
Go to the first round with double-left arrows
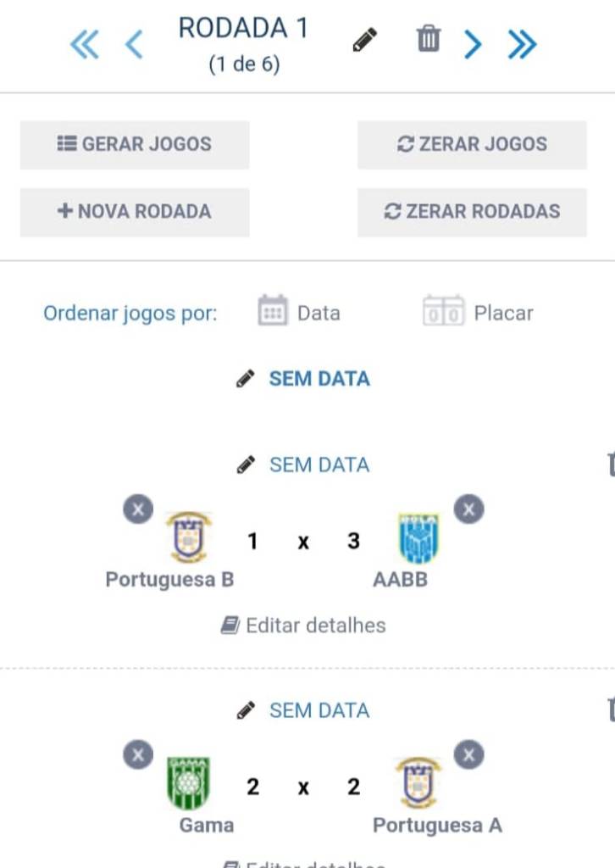coord(84,44)
